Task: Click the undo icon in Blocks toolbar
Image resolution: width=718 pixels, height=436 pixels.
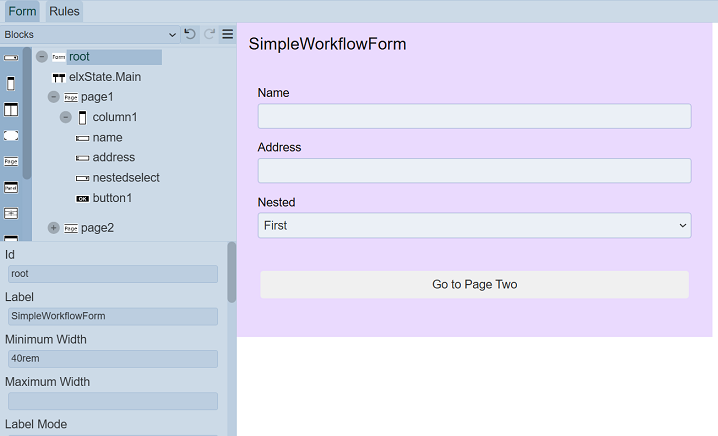Action: pyautogui.click(x=190, y=35)
